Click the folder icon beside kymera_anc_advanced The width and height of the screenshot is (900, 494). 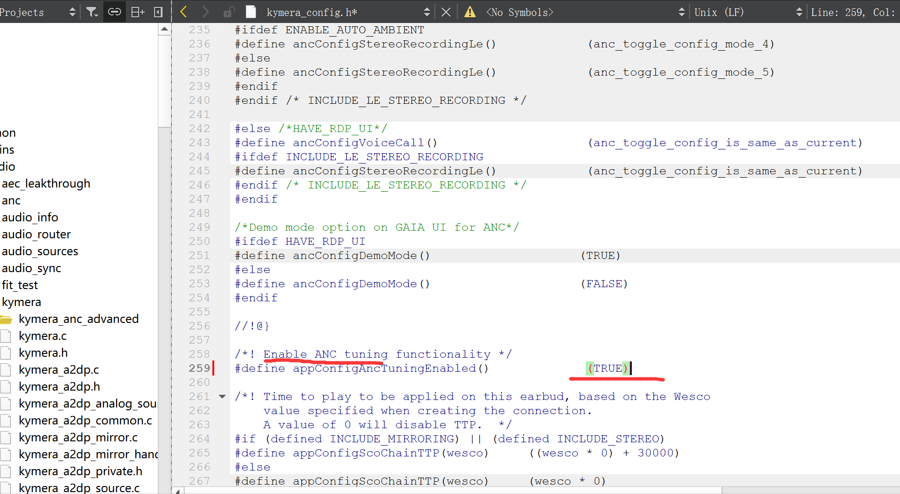click(x=6, y=319)
